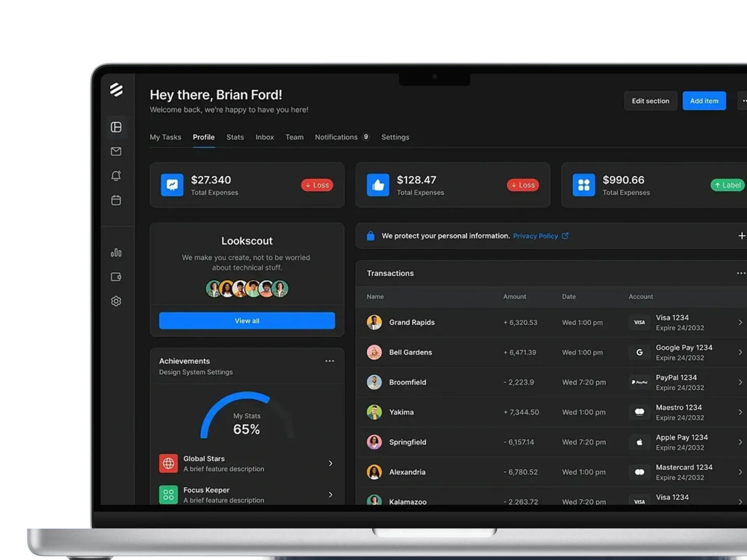The height and width of the screenshot is (560, 747).
Task: Open the mail envelope sidebar icon
Action: click(x=116, y=151)
